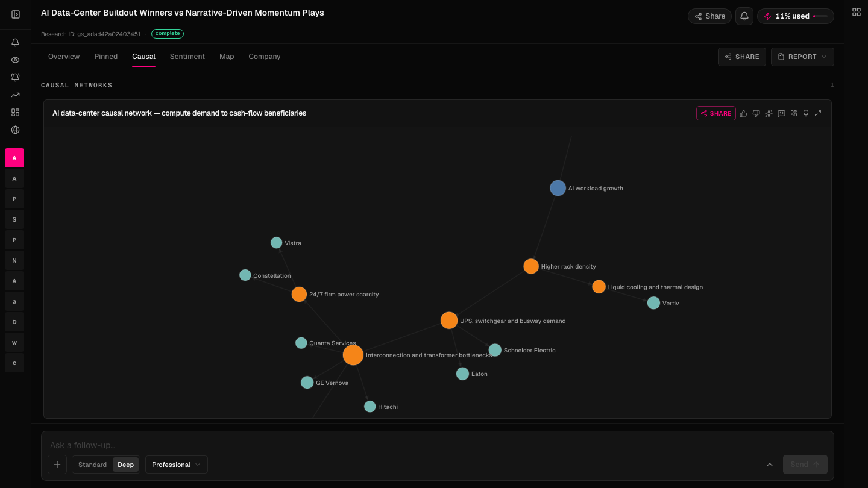The image size is (868, 488).
Task: Click the Higher rack density node
Action: pos(531,266)
